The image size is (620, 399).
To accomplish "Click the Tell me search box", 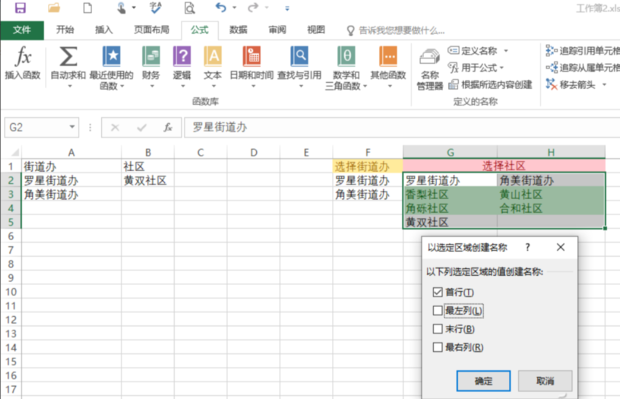I will click(x=395, y=30).
